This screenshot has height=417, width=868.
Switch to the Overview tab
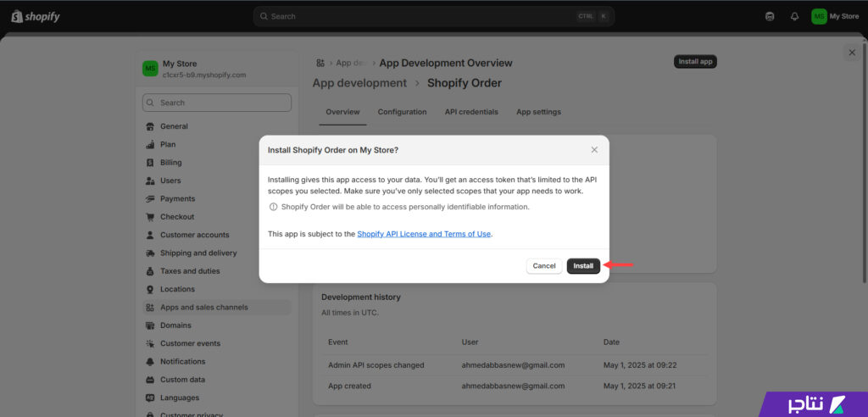[x=342, y=112]
